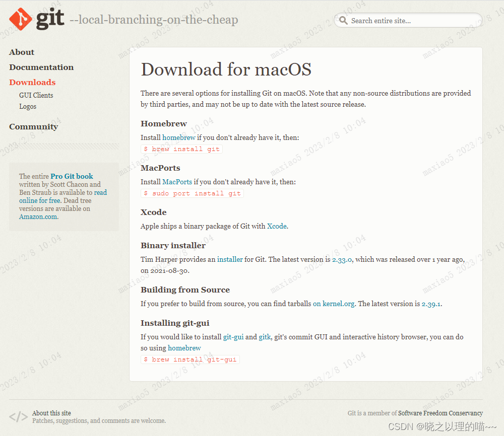
Task: Click the brew install git-gui command
Action: 191,359
